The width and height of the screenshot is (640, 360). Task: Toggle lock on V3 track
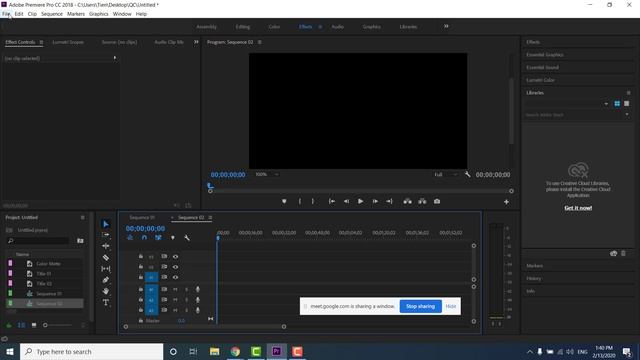click(141, 256)
